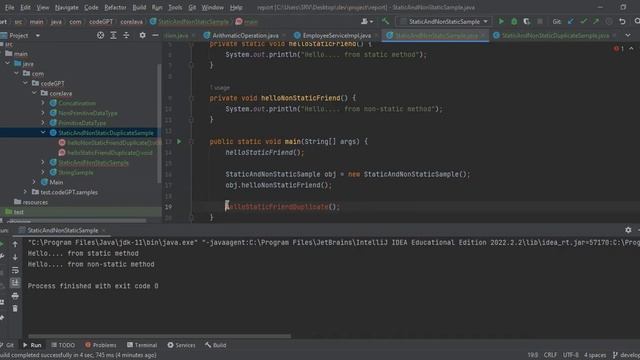Open the Problems tool window
The image size is (640, 360).
[x=100, y=345]
